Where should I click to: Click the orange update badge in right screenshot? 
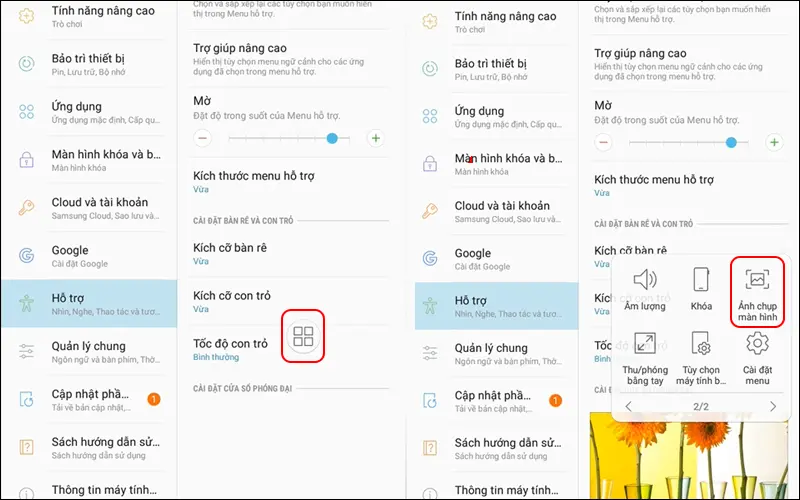556,401
